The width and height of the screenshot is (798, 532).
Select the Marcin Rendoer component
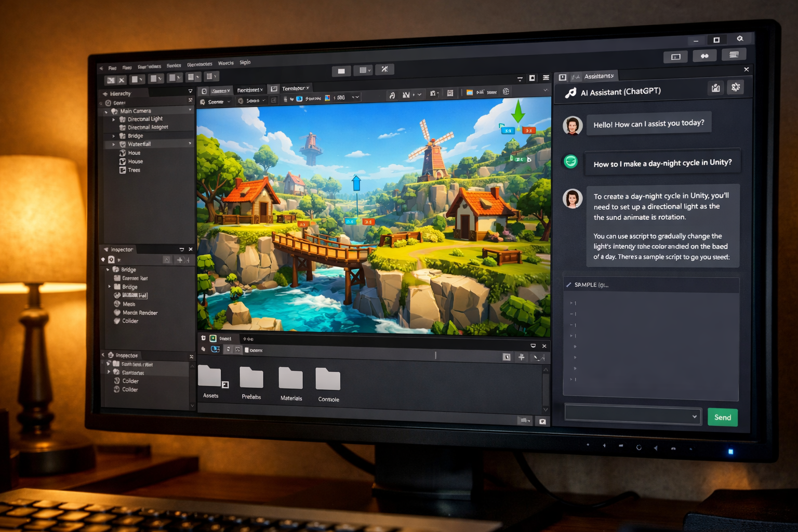[140, 313]
